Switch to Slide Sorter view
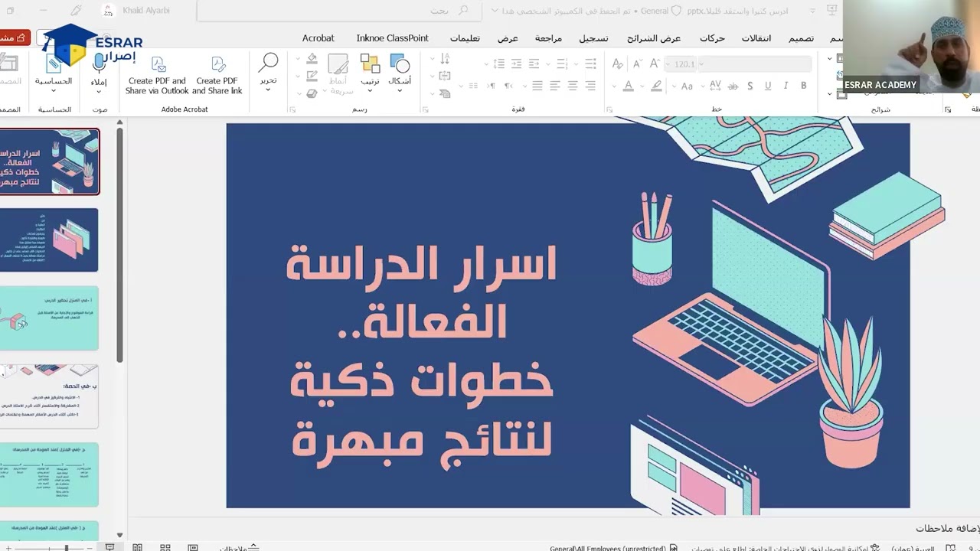This screenshot has width=980, height=551. tap(165, 547)
